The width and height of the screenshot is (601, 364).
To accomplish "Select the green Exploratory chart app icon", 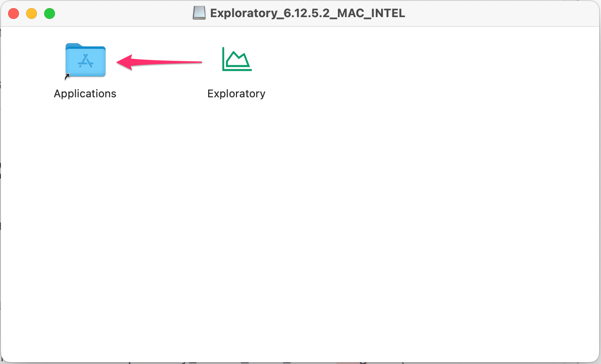I will click(x=237, y=59).
